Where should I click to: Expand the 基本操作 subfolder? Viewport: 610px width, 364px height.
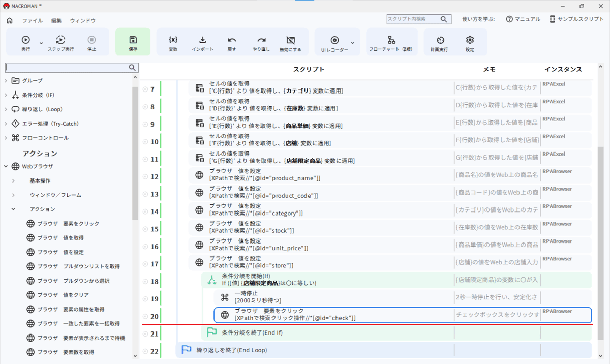[14, 180]
